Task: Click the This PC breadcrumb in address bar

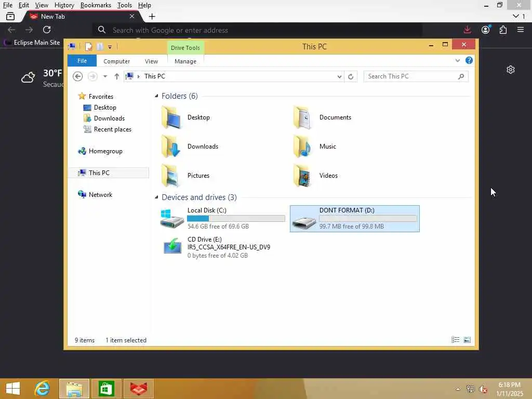Action: [x=155, y=76]
